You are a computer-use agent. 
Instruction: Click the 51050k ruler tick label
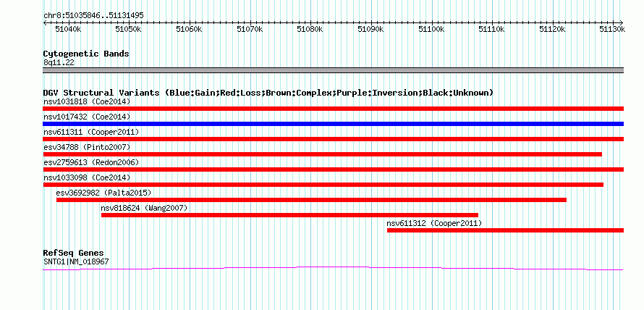coord(128,29)
